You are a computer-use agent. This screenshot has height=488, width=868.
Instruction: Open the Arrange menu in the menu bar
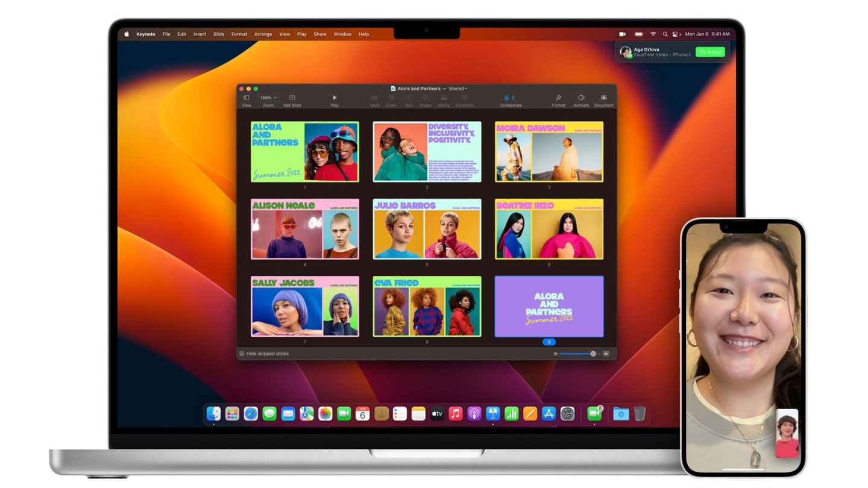[263, 34]
